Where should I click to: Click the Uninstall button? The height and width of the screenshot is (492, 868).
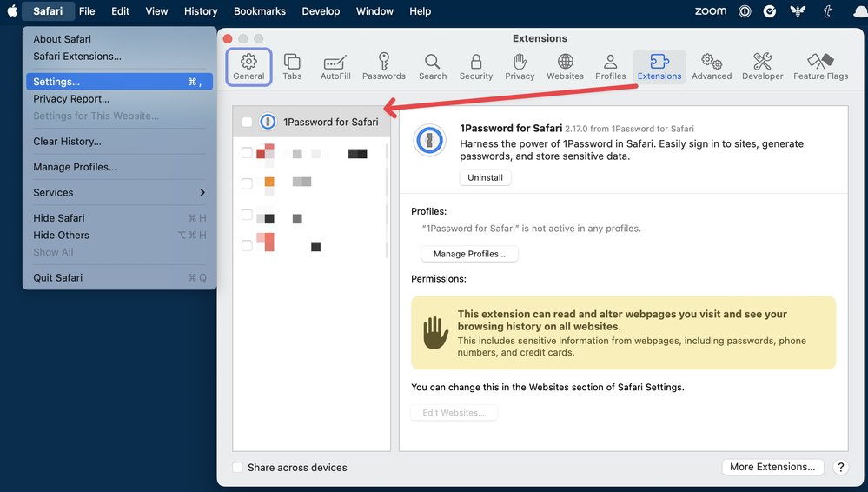(x=485, y=177)
